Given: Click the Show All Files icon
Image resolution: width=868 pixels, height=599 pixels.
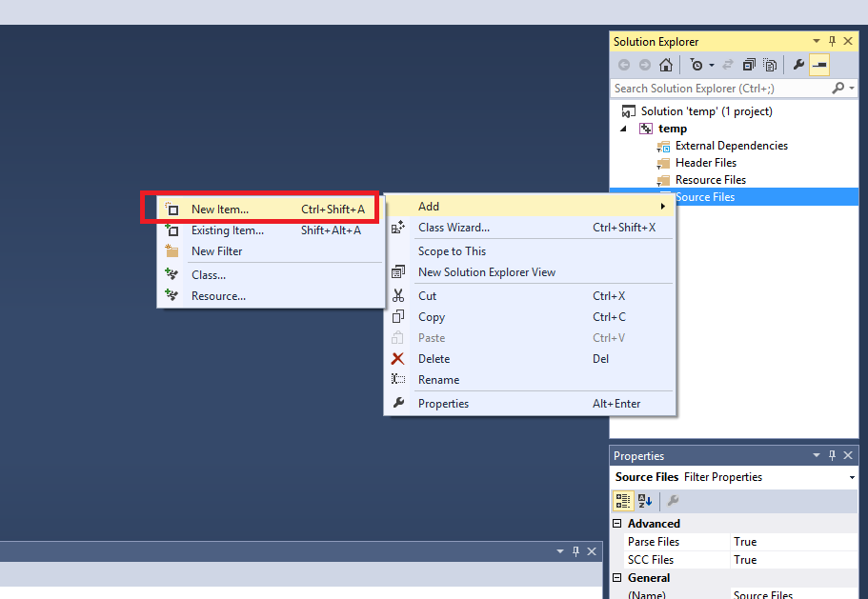Looking at the screenshot, I should 769,65.
